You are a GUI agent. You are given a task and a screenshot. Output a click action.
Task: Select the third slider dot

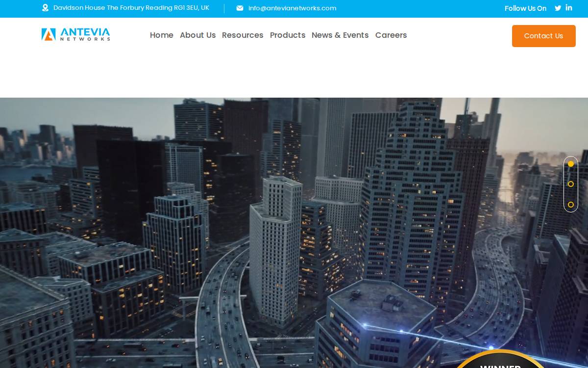pyautogui.click(x=571, y=205)
